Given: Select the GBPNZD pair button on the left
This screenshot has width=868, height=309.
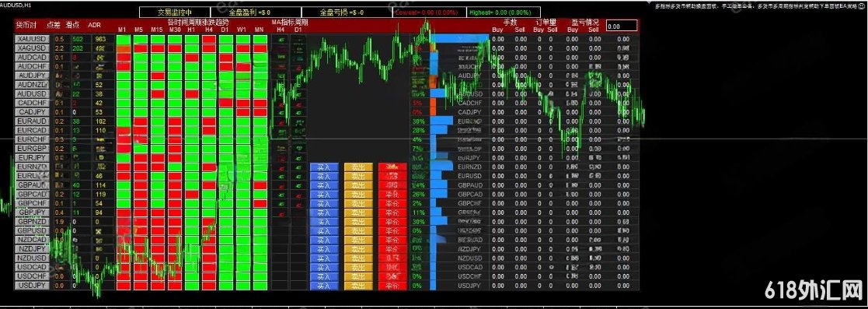Looking at the screenshot, I should click(32, 222).
